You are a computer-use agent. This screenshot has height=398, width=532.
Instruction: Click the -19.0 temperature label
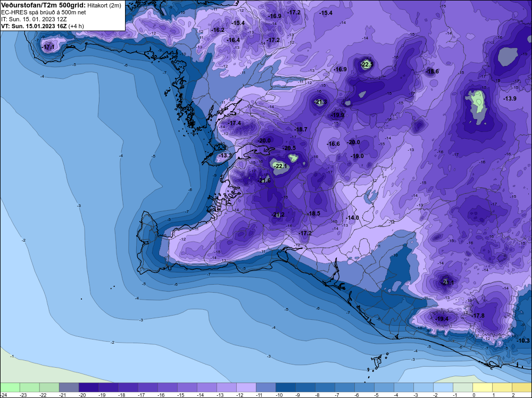point(357,156)
